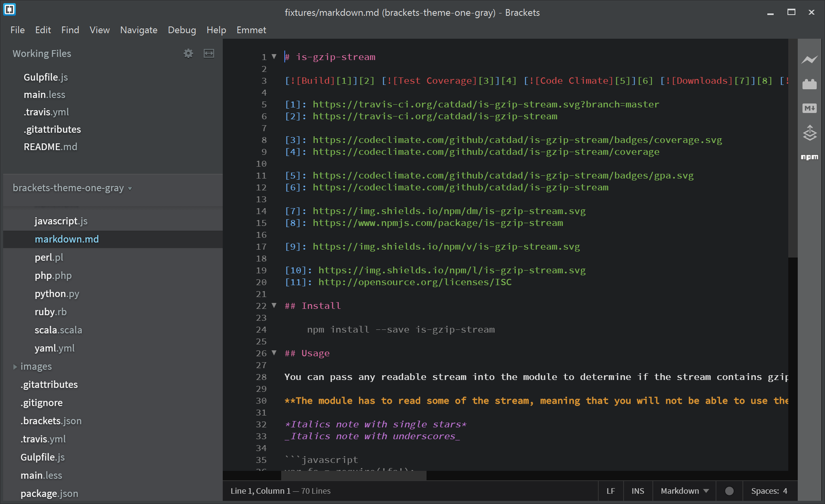This screenshot has width=825, height=504.
Task: Open the Markdown preview panel icon
Action: click(810, 108)
